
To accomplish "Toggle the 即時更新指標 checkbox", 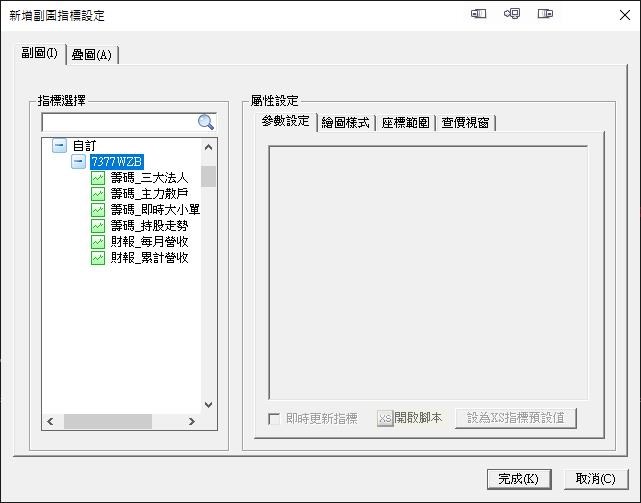I will [274, 418].
